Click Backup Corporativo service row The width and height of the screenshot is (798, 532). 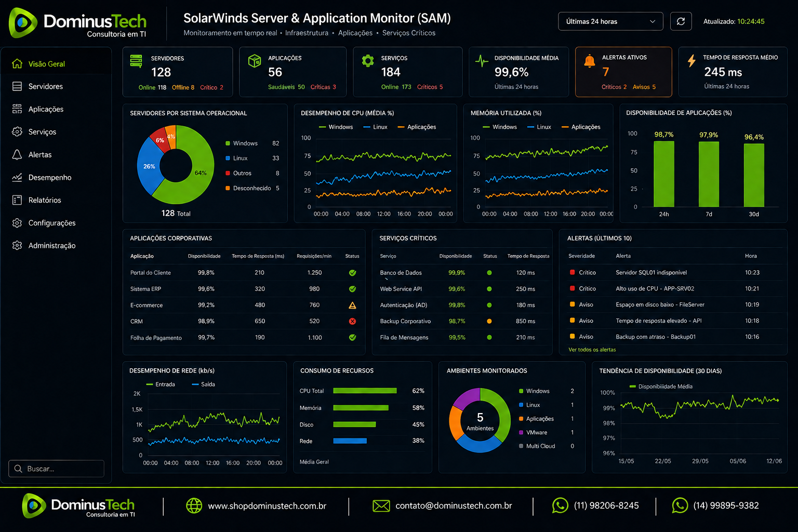click(462, 321)
